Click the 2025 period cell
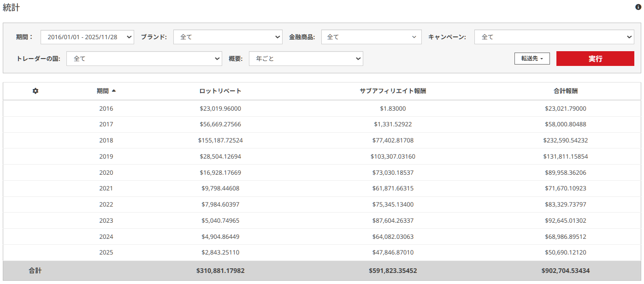Viewport: 644px width, 284px height. [106, 253]
